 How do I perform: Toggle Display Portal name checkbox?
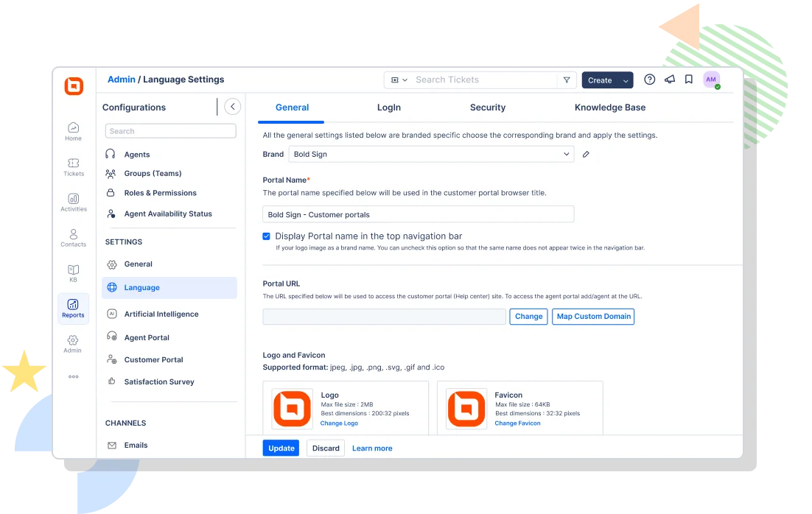coord(266,236)
